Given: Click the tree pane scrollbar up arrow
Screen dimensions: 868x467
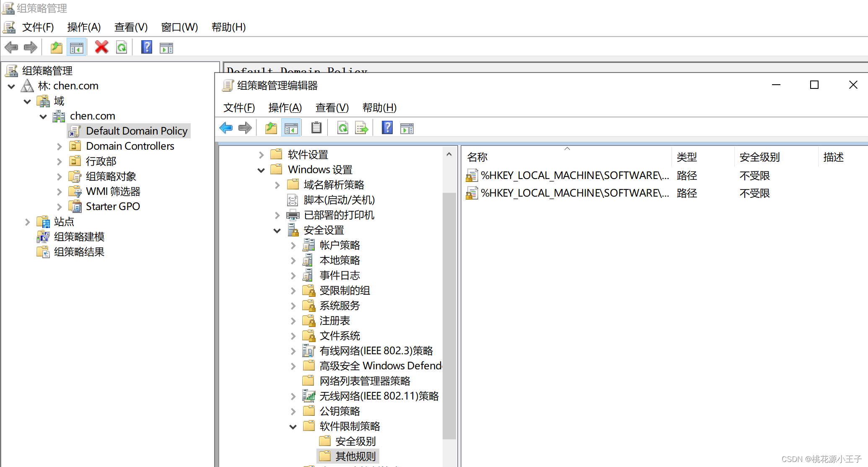Looking at the screenshot, I should 449,154.
